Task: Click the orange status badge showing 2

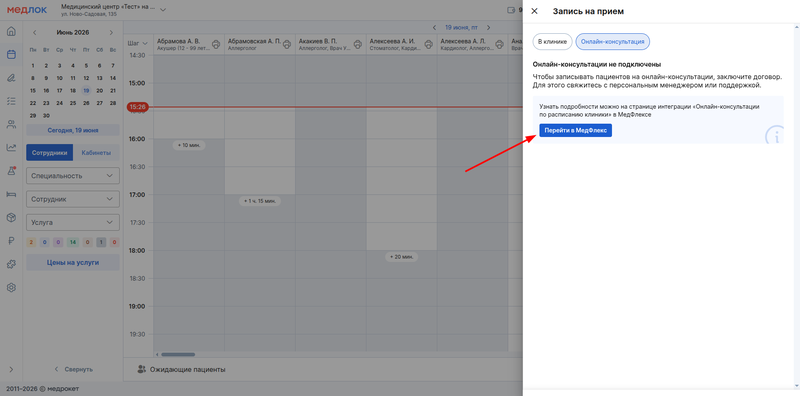Action: pyautogui.click(x=31, y=242)
